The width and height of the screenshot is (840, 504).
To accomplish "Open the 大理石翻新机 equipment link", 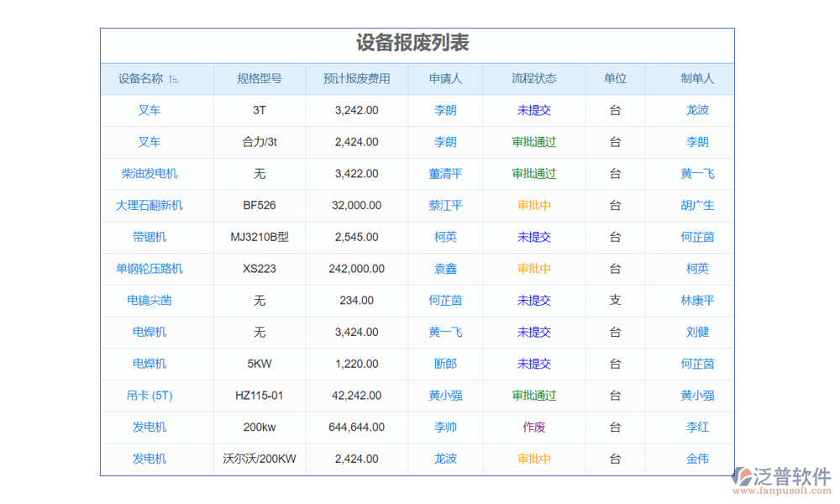I will click(x=150, y=205).
